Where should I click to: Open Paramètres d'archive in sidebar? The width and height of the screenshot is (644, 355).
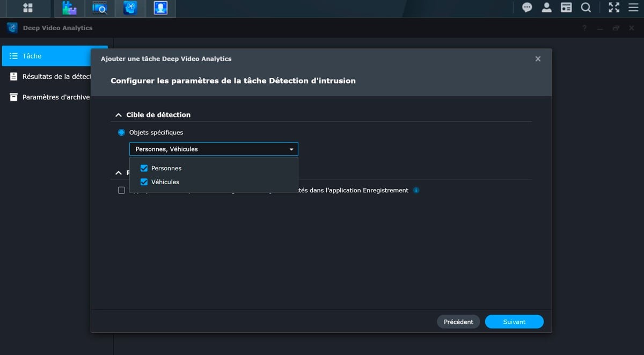tap(56, 97)
